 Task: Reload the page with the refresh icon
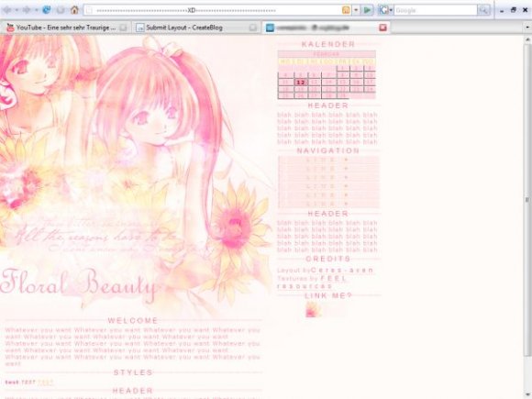[47, 10]
